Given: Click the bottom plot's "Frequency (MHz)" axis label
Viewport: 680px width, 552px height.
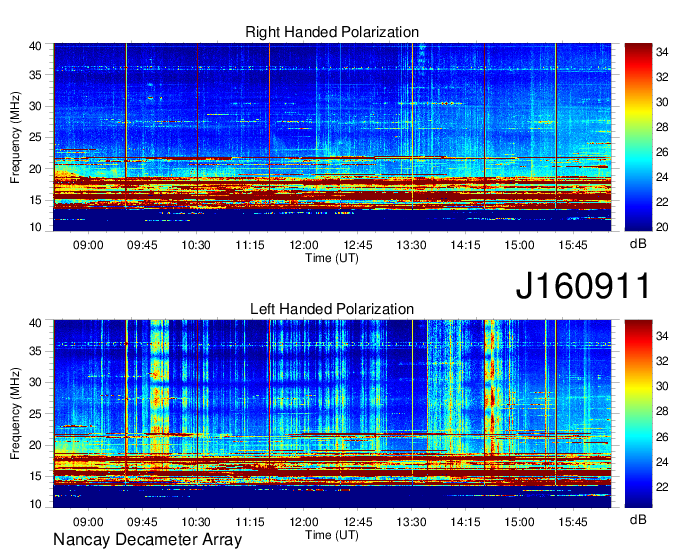Looking at the screenshot, I should [x=15, y=414].
